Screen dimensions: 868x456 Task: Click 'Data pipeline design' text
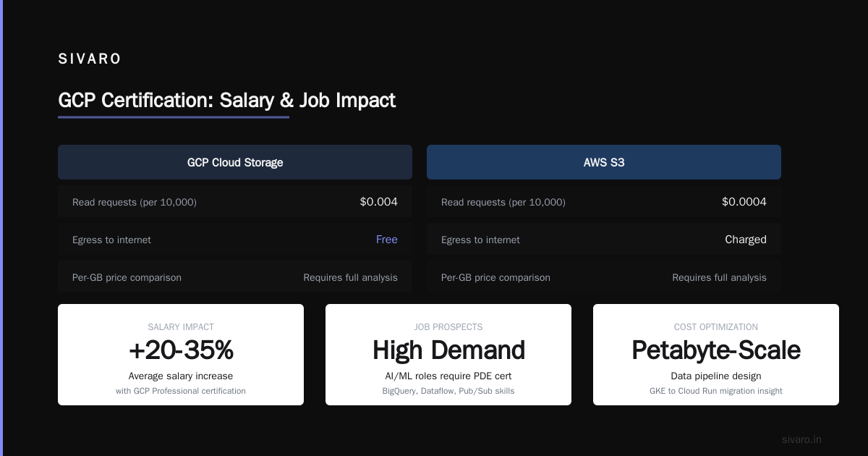coord(716,376)
